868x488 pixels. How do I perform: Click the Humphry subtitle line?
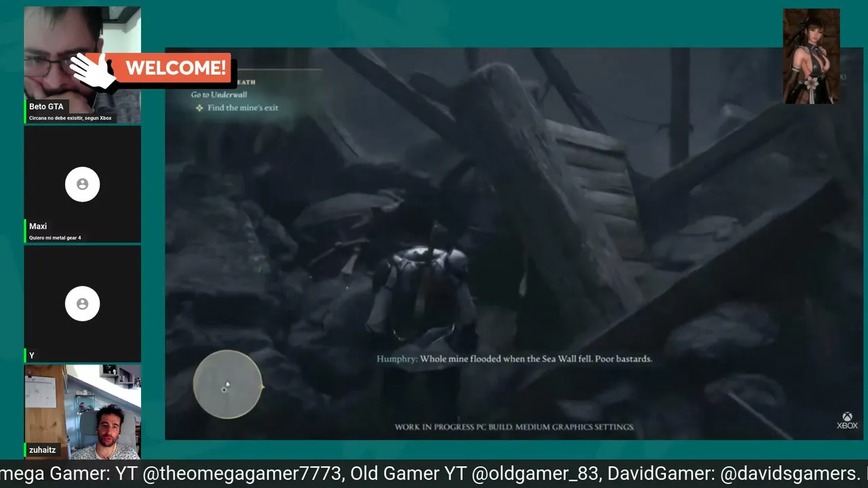514,359
